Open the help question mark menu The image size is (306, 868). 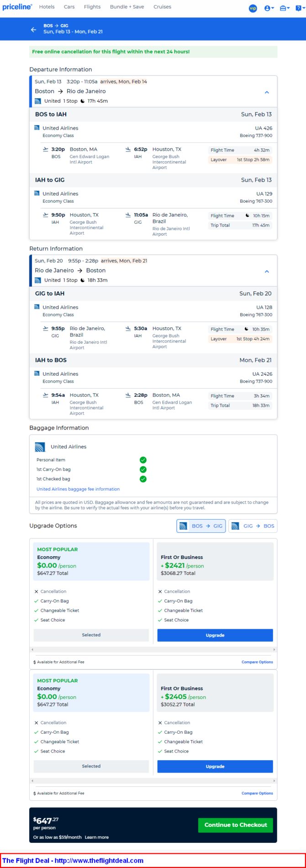click(x=300, y=8)
